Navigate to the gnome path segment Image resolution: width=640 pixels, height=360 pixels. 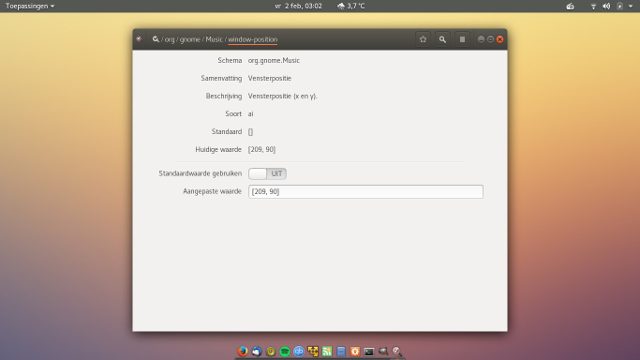click(190, 40)
